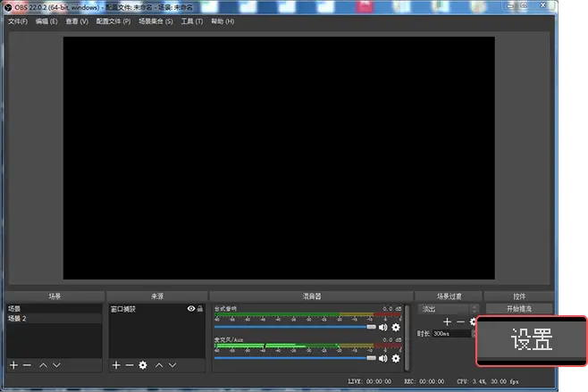Open the 文件(F) menu
The height and width of the screenshot is (392, 588).
[18, 21]
